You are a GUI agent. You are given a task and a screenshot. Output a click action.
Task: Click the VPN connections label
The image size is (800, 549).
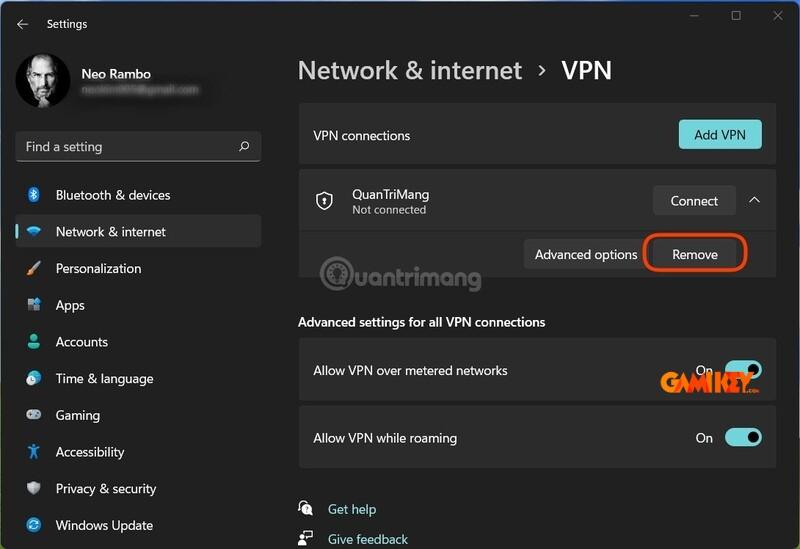[x=361, y=136]
